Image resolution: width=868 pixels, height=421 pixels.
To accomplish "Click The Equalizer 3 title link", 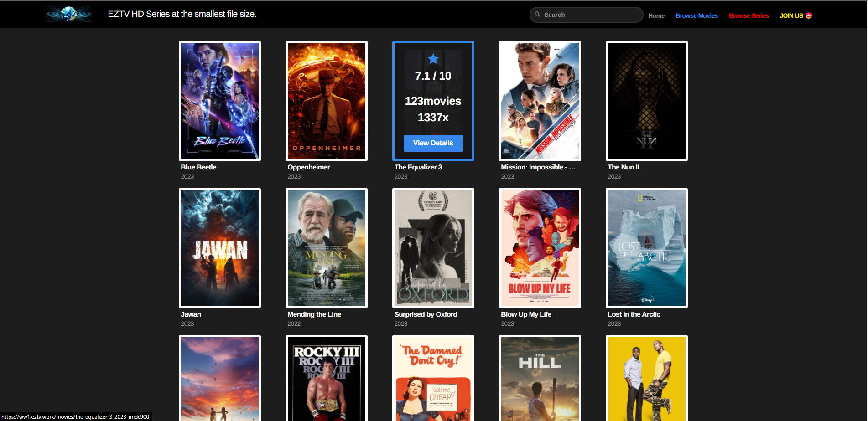I will point(418,167).
